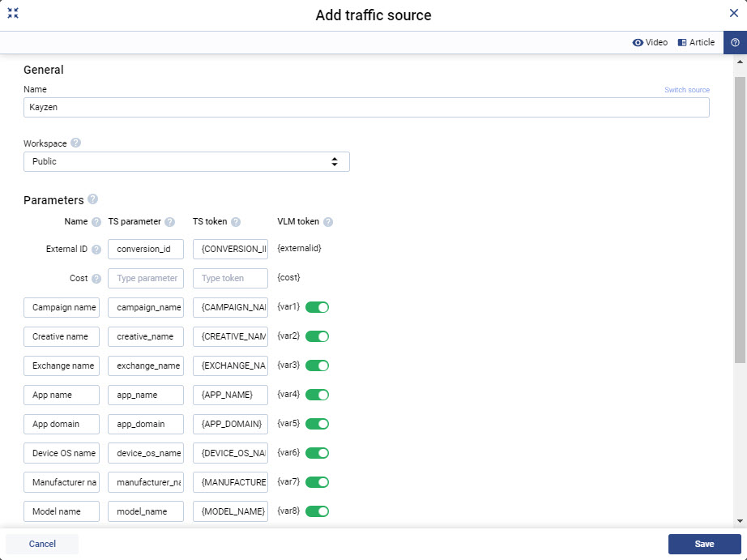Click the help icon next to Workspace
This screenshot has height=560, width=747.
pyautogui.click(x=75, y=143)
